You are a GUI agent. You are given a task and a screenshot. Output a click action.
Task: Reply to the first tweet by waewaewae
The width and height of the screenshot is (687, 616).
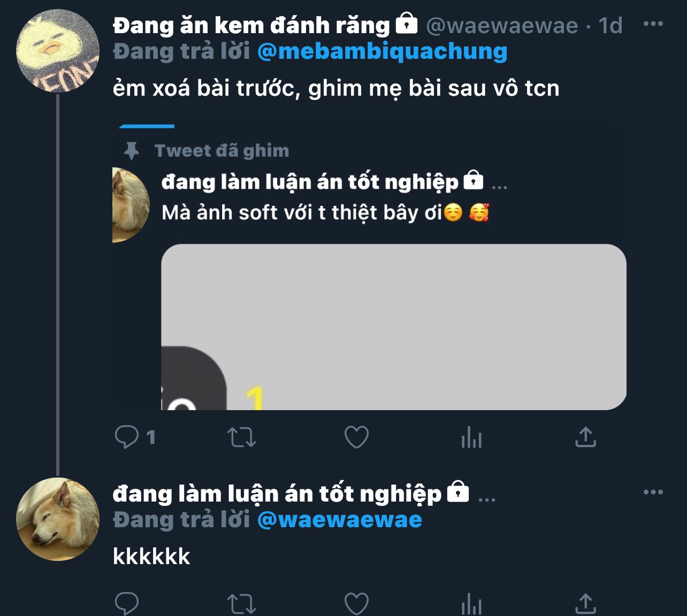click(x=127, y=437)
